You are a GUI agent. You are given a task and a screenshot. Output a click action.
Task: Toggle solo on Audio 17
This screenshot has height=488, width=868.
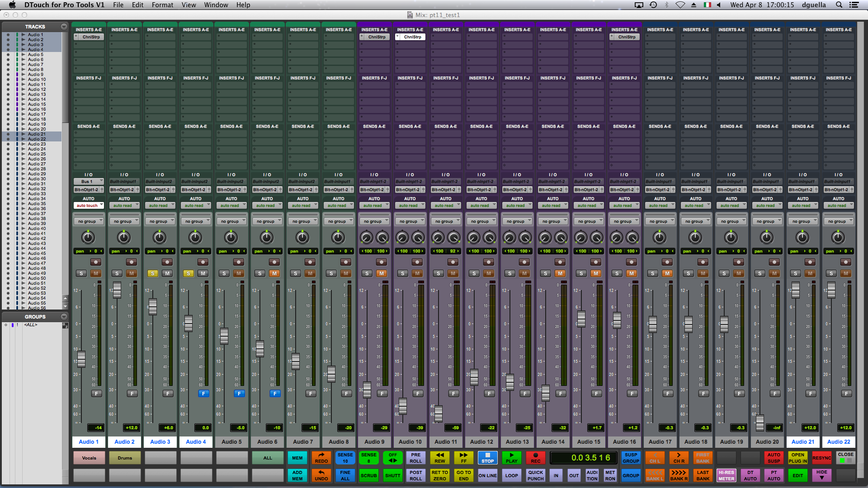pos(652,273)
